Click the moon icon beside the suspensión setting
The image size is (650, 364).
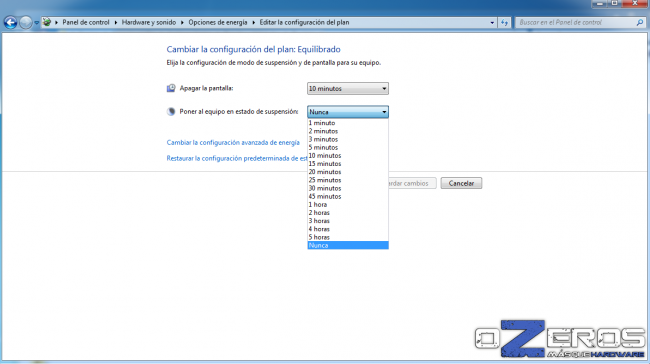[x=171, y=112]
